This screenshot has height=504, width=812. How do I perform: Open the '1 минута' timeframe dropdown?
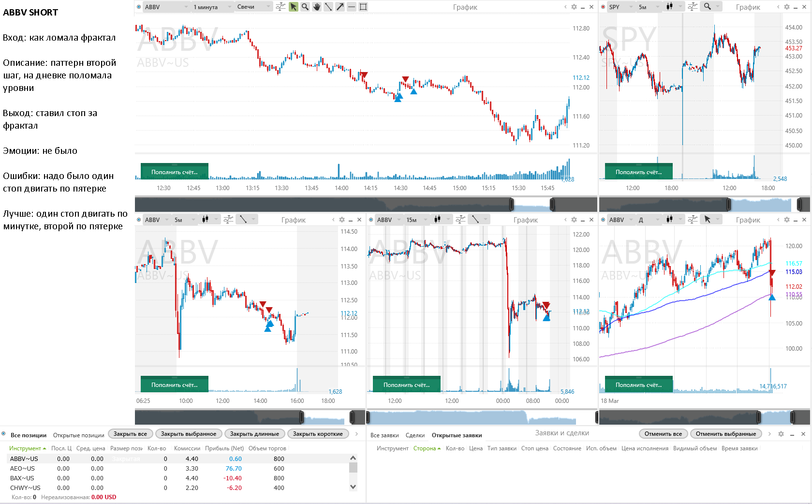[212, 7]
